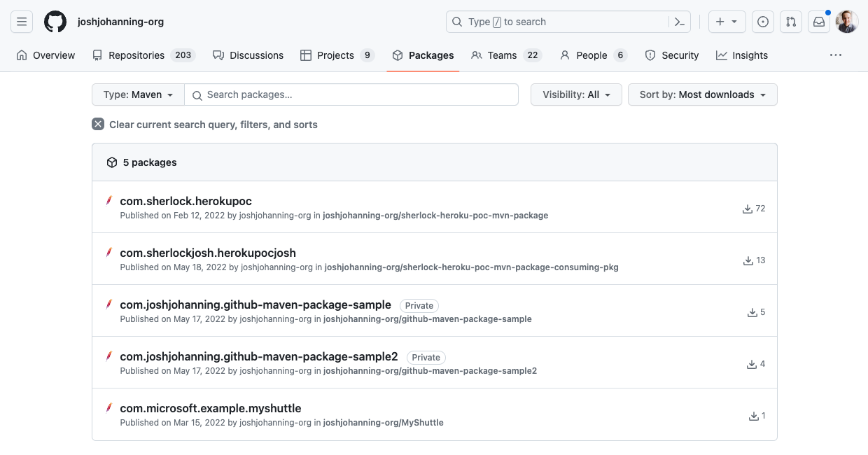Image resolution: width=868 pixels, height=455 pixels.
Task: Open the GitHub home via the Octocat logo
Action: tap(55, 21)
